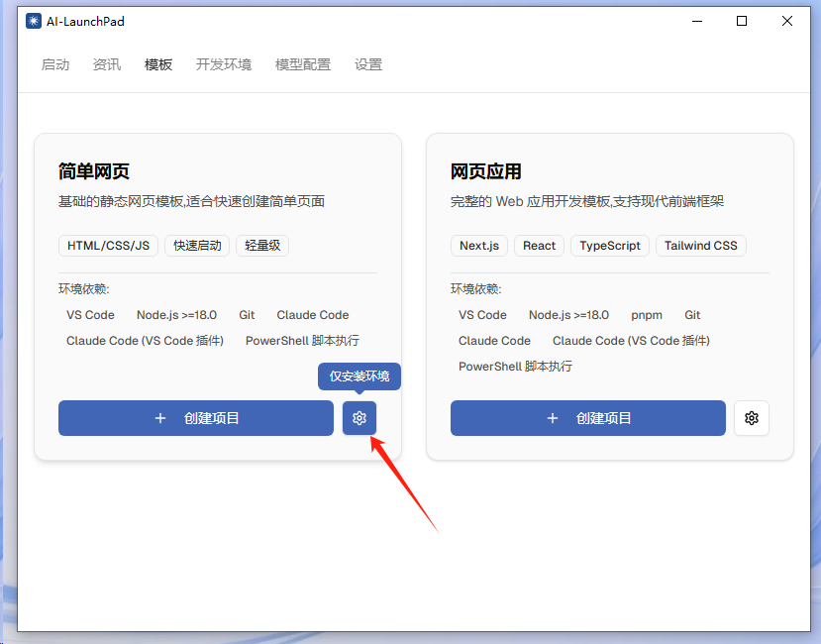This screenshot has height=644, width=821.
Task: Click the gear icon in 简单网页 card
Action: click(x=359, y=418)
